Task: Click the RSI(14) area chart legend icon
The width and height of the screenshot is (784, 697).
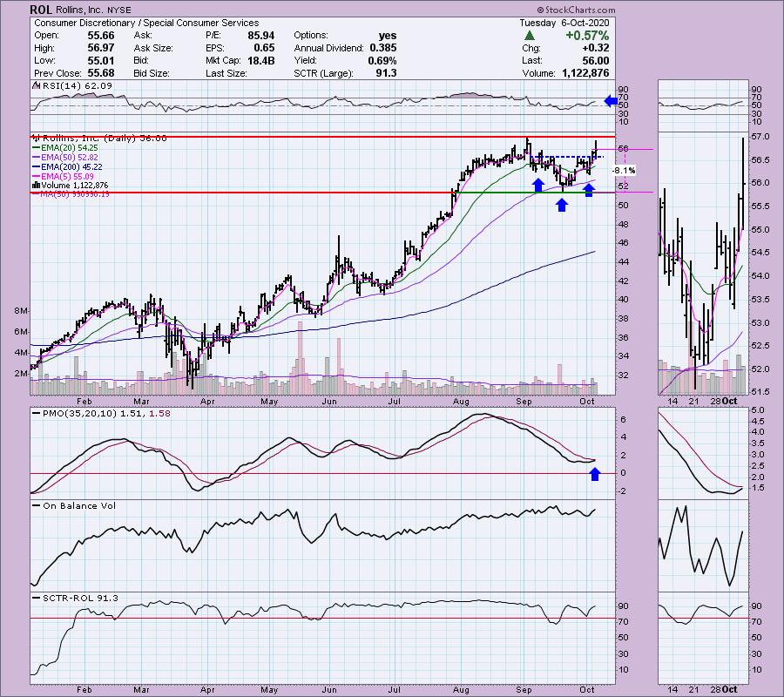Action: [x=36, y=86]
